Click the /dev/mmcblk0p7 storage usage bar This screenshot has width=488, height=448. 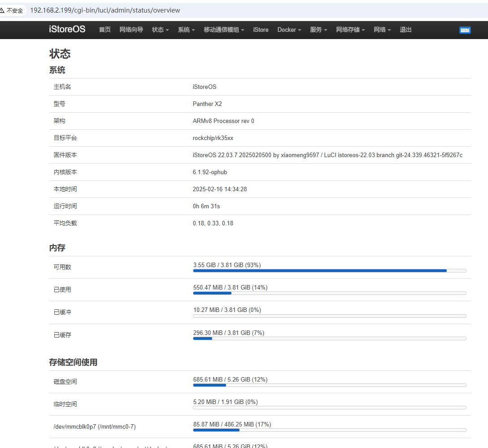[x=329, y=430]
